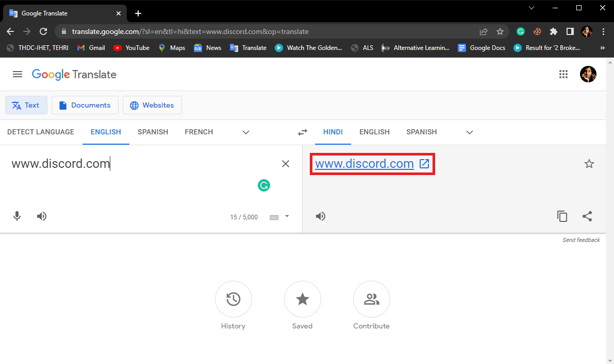This screenshot has height=364, width=614.
Task: Expand the input tools dropdown arrow
Action: [287, 216]
